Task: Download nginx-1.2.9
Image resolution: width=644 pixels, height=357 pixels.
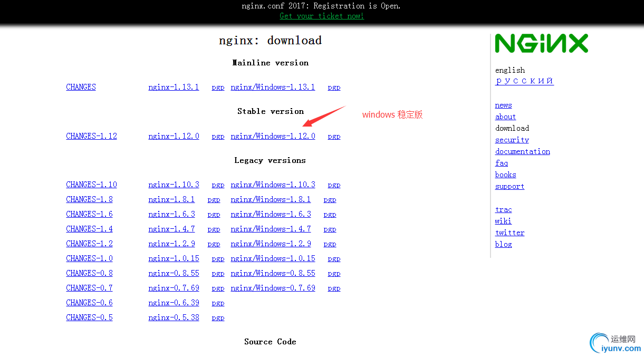Action: coord(171,244)
